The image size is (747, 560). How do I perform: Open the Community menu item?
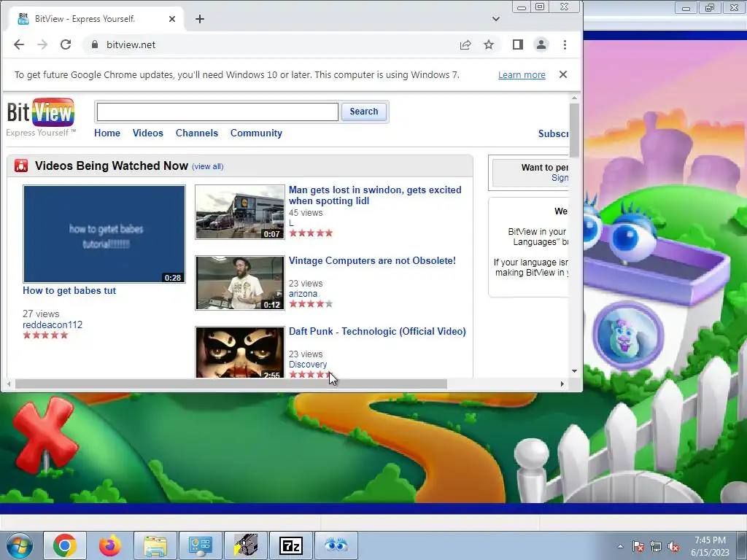click(256, 133)
